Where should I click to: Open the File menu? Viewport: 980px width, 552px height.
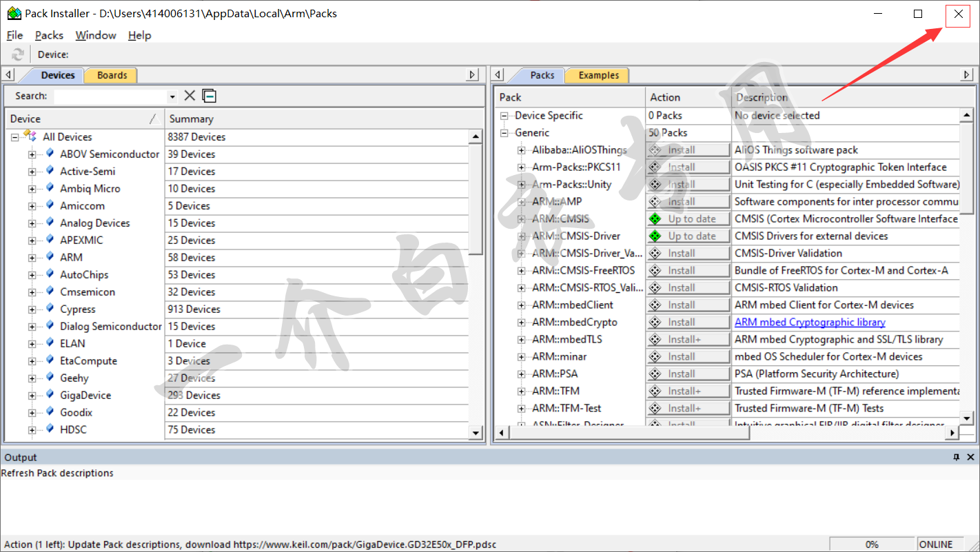tap(14, 35)
